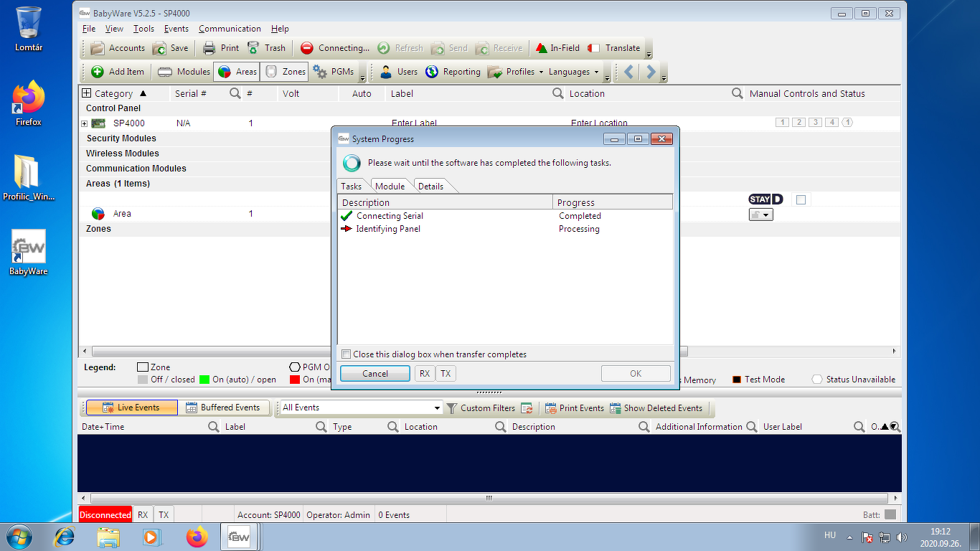
Task: Show the Modules view
Action: pos(184,72)
